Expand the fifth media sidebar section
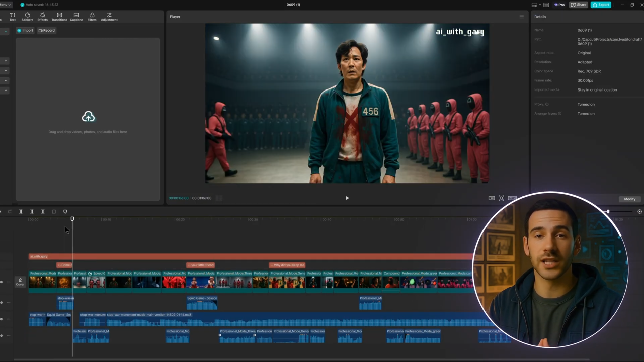The image size is (644, 362). (6, 90)
